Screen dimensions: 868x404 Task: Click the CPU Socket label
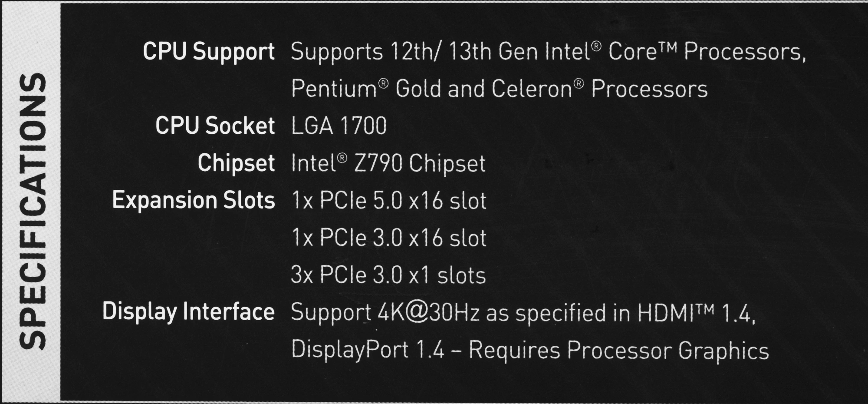215,126
